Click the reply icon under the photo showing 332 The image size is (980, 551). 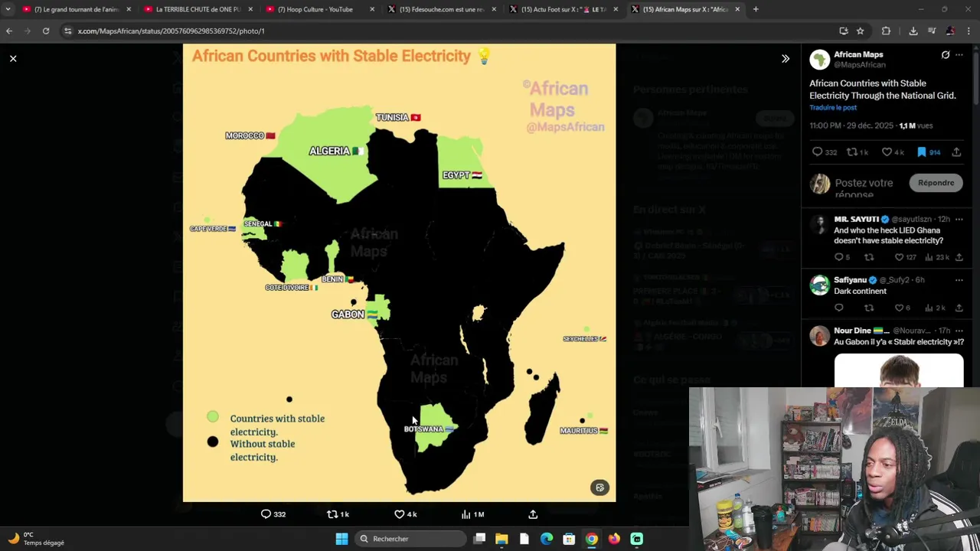click(x=266, y=514)
